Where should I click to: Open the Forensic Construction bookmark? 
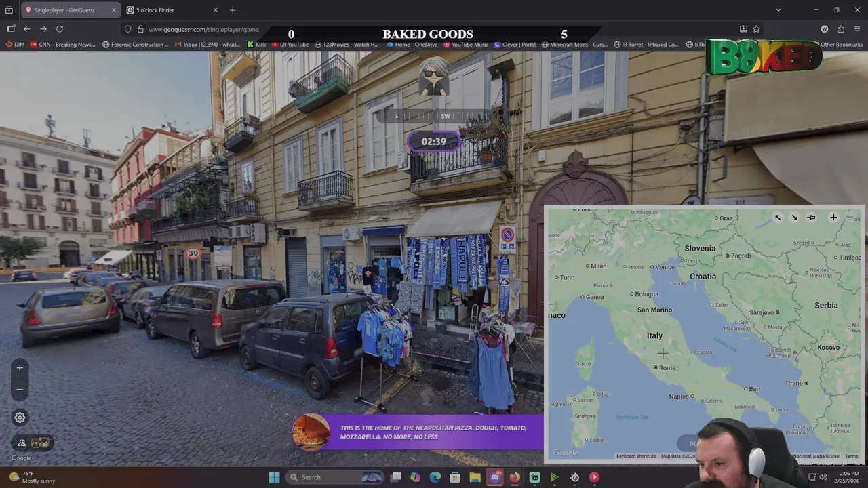(136, 45)
